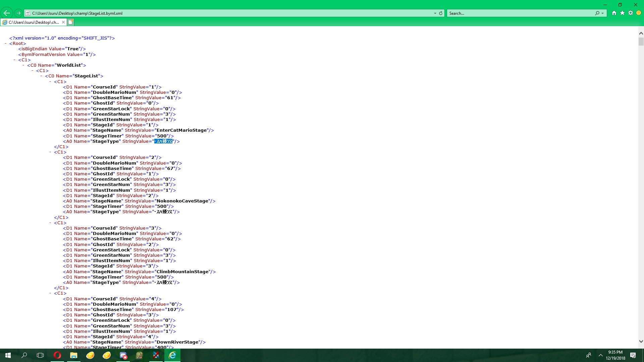Screen dimensions: 644x362
Task: Send feedback via the smiley icon
Action: [x=639, y=13]
